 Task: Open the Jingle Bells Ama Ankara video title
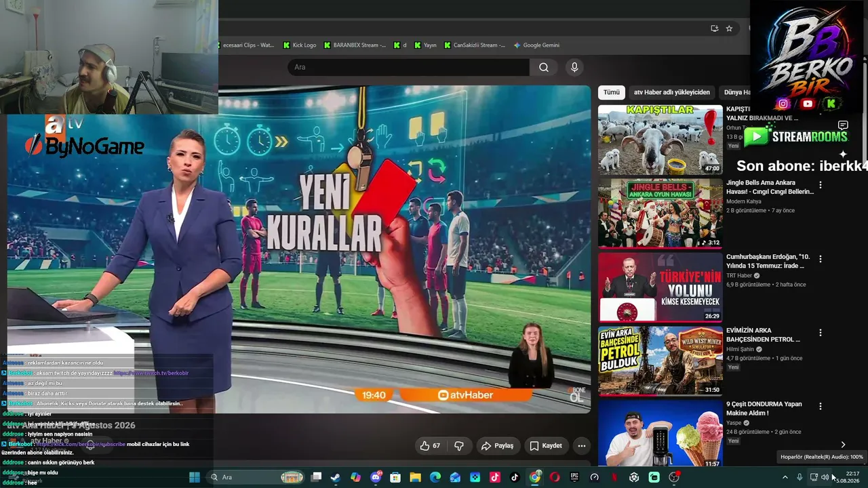pyautogui.click(x=770, y=187)
